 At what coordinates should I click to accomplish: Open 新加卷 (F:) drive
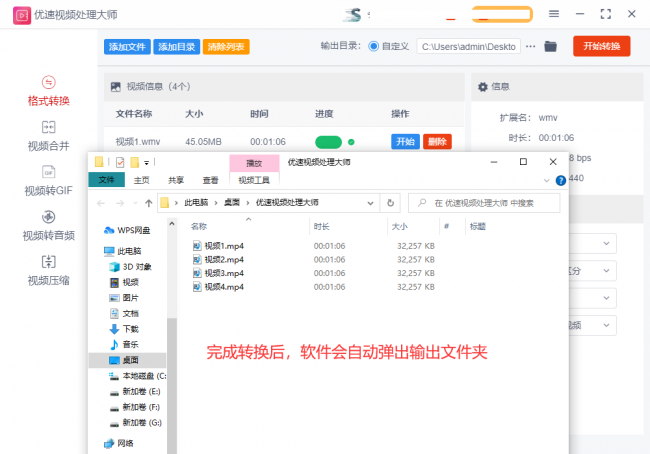(x=135, y=407)
